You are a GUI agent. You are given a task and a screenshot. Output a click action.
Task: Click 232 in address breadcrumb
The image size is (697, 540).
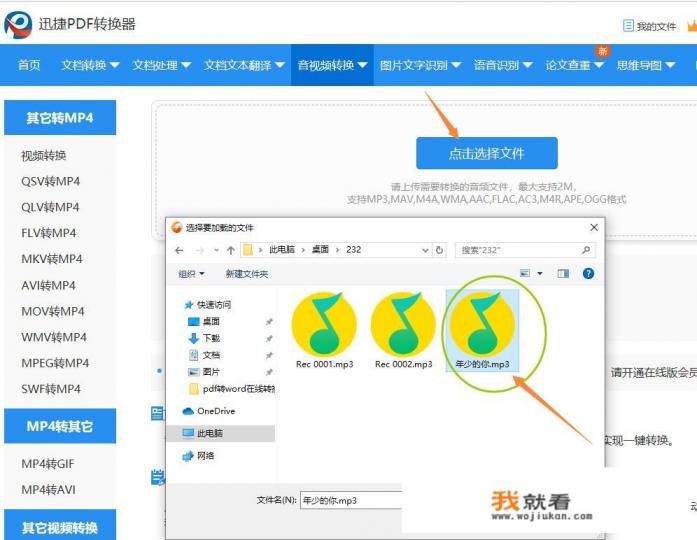click(x=354, y=250)
